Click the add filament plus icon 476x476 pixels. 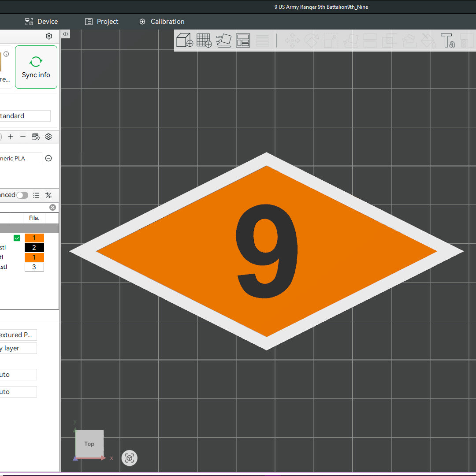click(11, 137)
